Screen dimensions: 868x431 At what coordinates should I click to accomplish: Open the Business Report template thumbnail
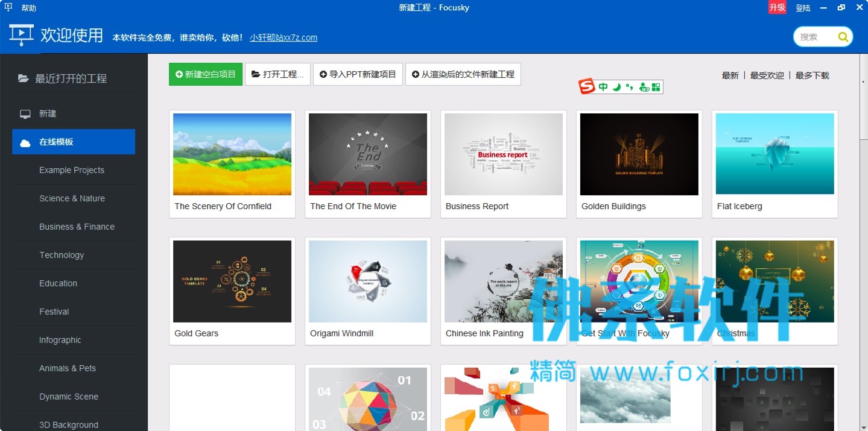504,154
